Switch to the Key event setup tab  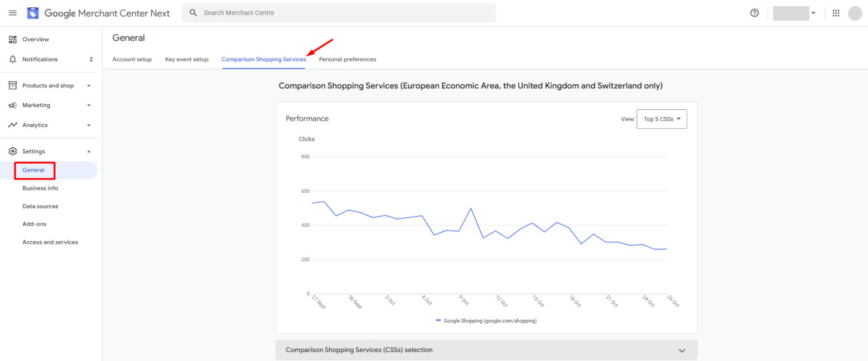pyautogui.click(x=186, y=60)
